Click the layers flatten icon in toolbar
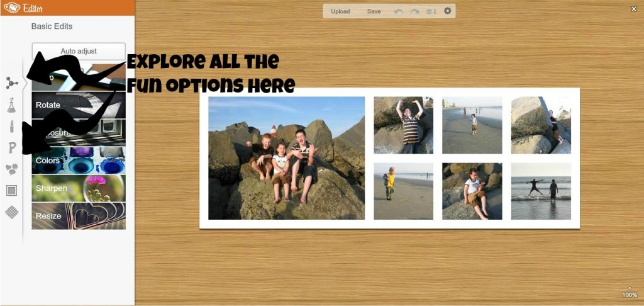Image resolution: width=644 pixels, height=306 pixels. (431, 11)
